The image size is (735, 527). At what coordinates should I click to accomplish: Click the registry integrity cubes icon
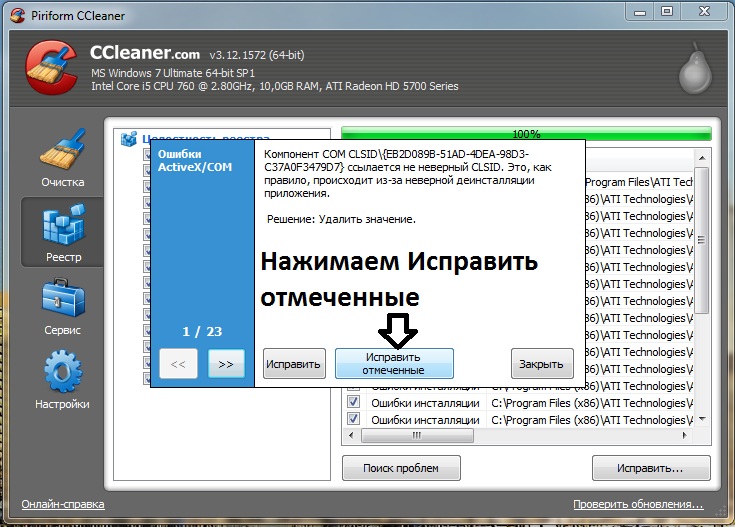(129, 140)
